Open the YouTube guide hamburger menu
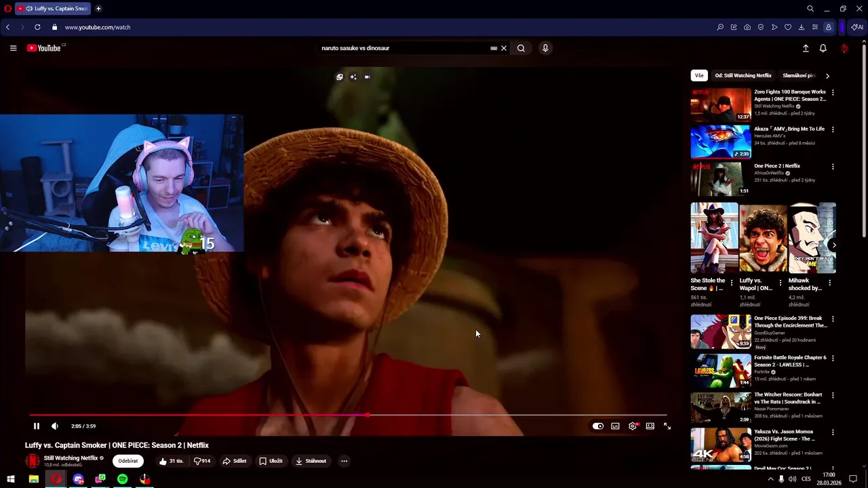Viewport: 868px width, 488px height. (x=13, y=48)
